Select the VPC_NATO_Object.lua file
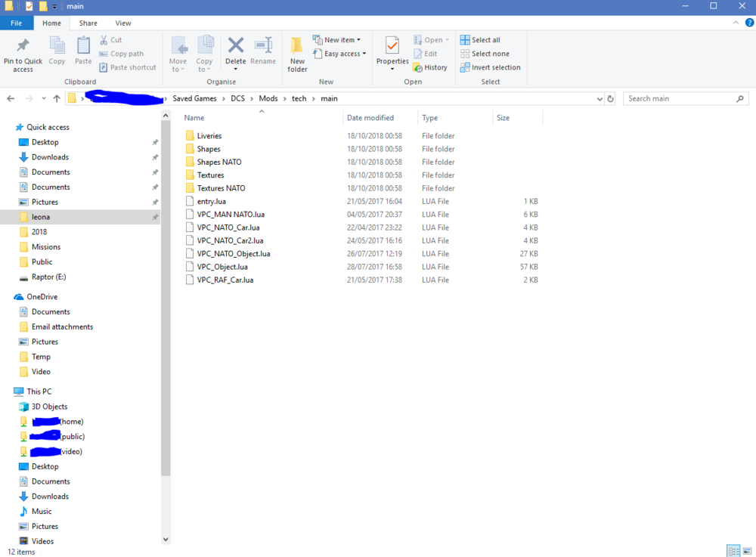The image size is (756, 557). 228,253
